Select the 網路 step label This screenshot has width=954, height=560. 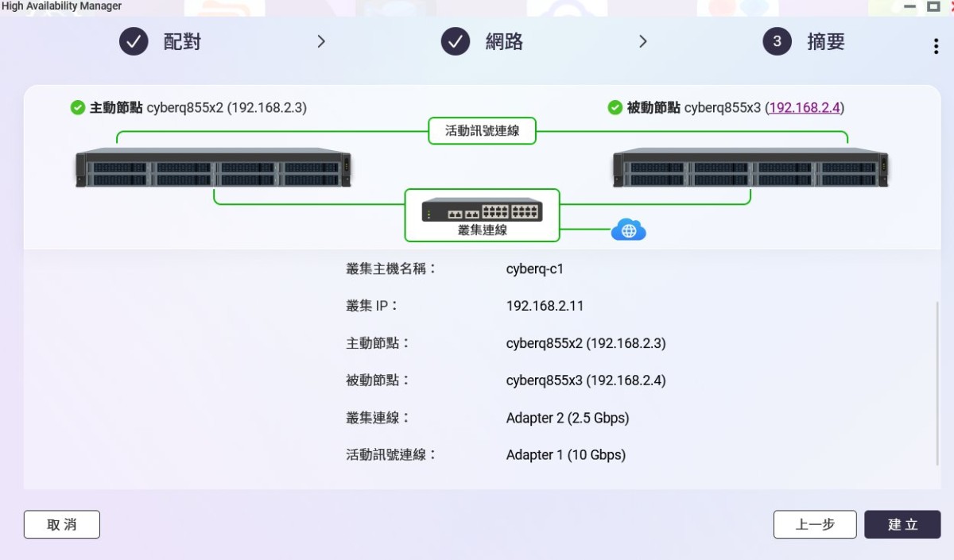[x=504, y=42]
